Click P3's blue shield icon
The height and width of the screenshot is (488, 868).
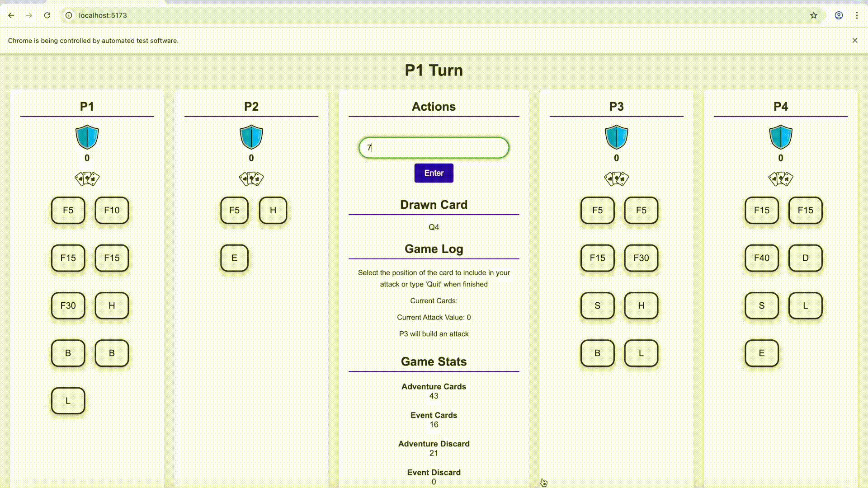(616, 137)
